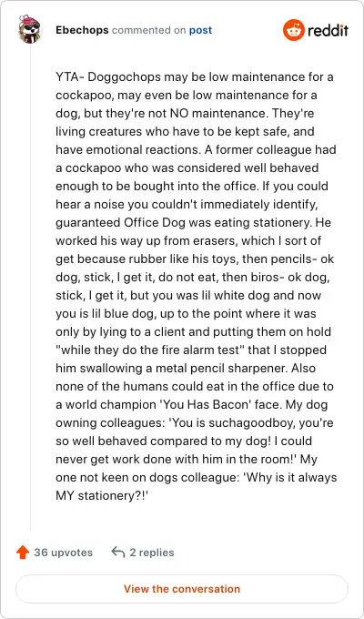Click the orange upvote arrow icon
This screenshot has width=364, height=619.
pyautogui.click(x=23, y=552)
